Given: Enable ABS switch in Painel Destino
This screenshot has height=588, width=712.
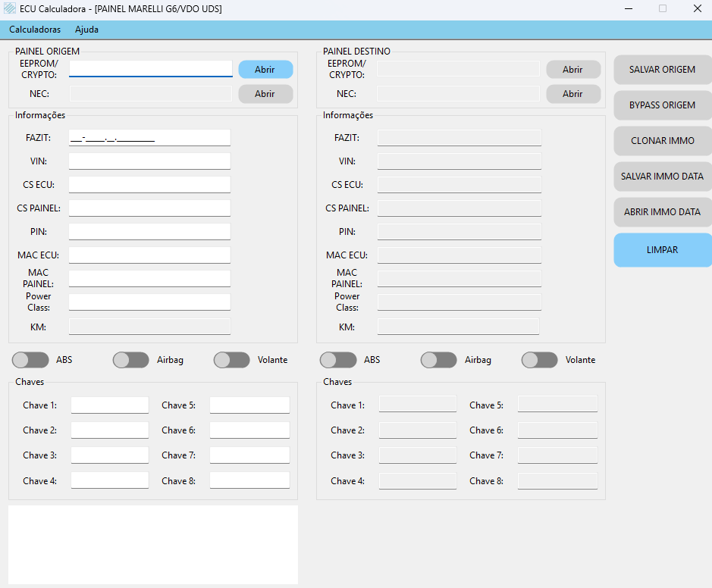Looking at the screenshot, I should pyautogui.click(x=338, y=360).
